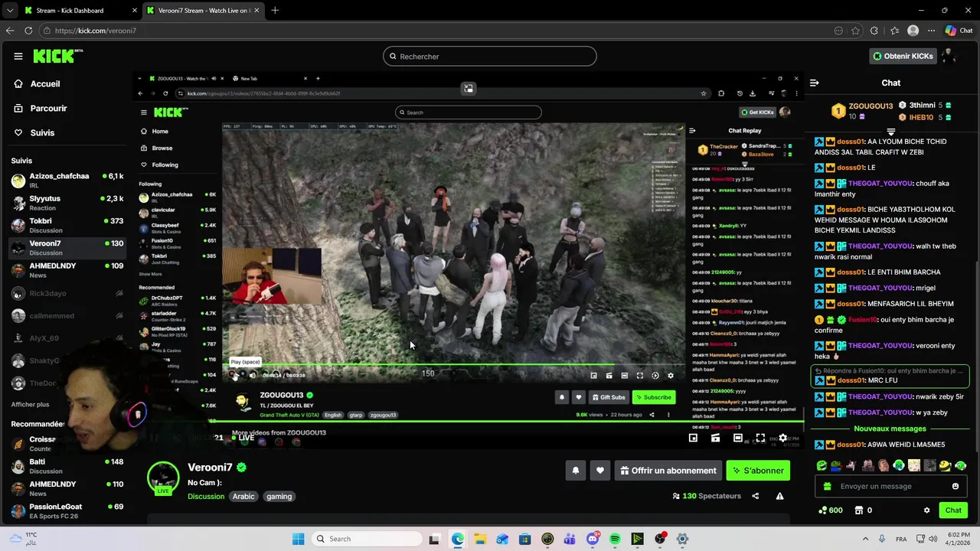Screen dimensions: 980x551
Task: Open a new browser tab
Action: coord(275,11)
